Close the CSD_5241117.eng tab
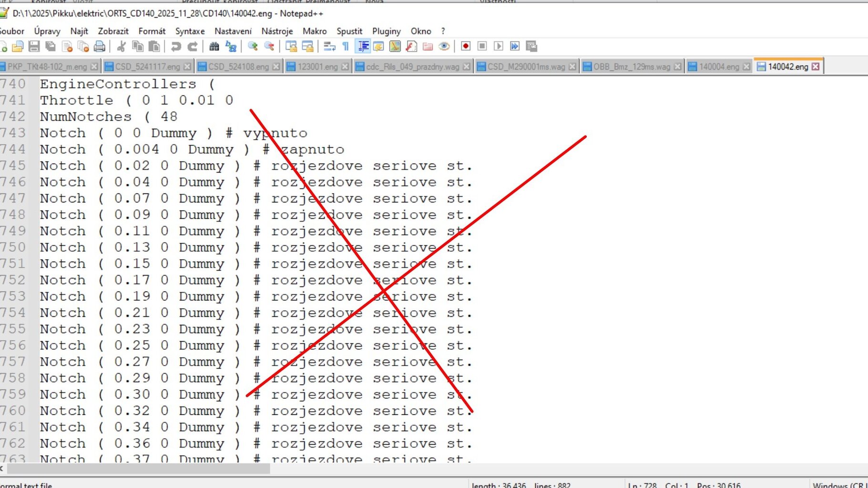868x488 pixels. click(x=187, y=67)
